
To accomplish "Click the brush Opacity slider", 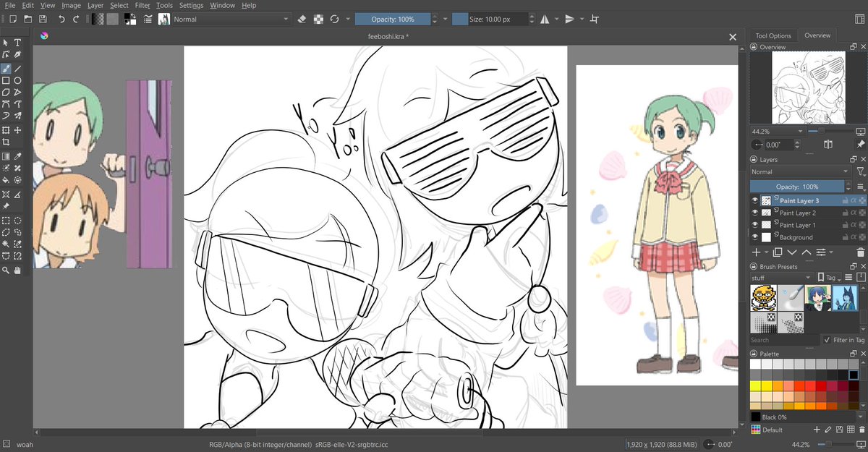I will [392, 19].
